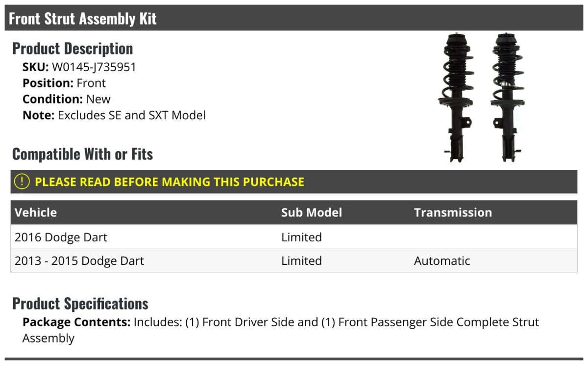Click the Automatic transmission cell
This screenshot has width=588, height=365.
(442, 261)
